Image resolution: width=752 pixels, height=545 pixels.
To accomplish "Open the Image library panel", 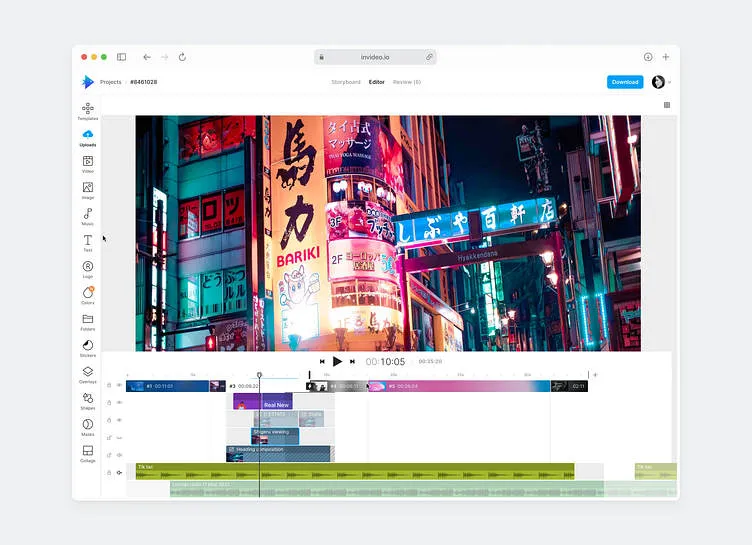I will click(x=88, y=190).
